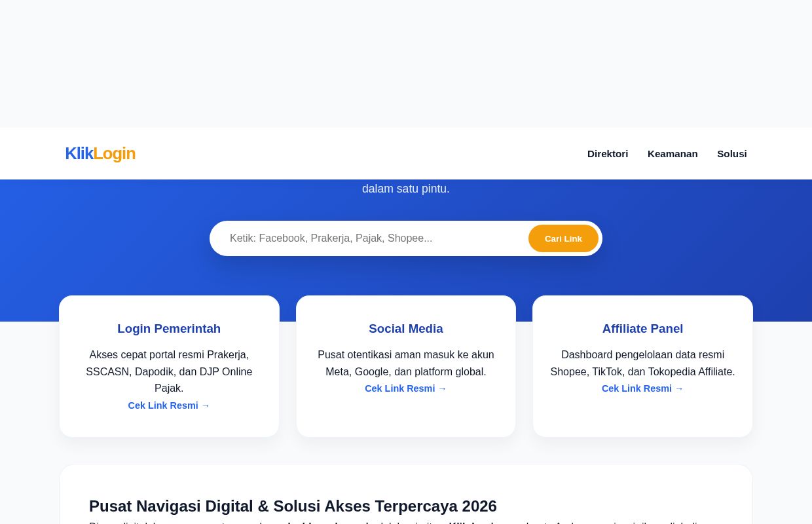Click the Social Media card

click(x=406, y=365)
